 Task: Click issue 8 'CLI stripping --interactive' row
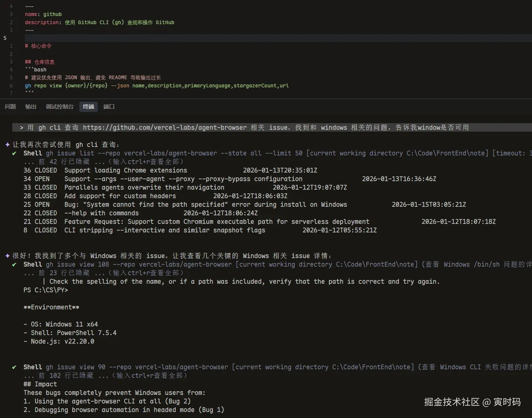[x=200, y=230]
